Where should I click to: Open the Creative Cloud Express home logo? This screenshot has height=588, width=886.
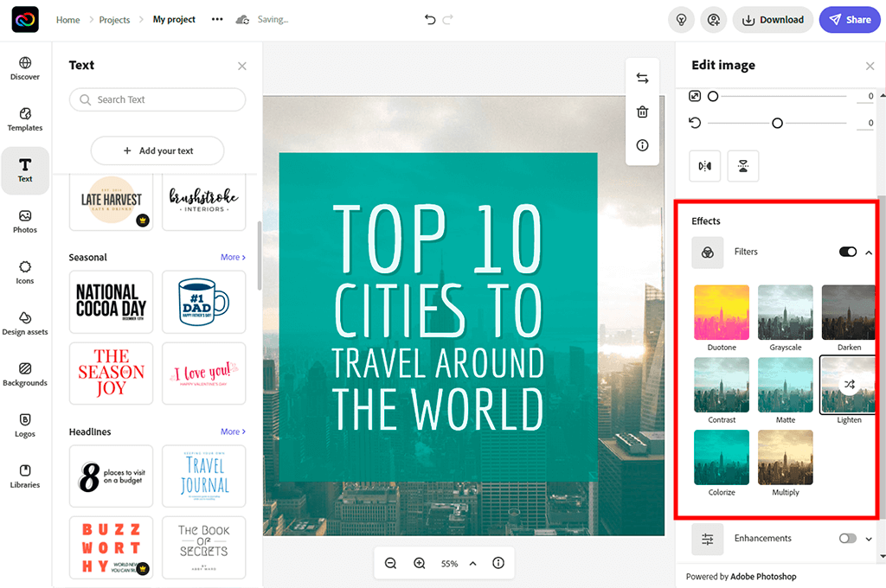[x=25, y=20]
